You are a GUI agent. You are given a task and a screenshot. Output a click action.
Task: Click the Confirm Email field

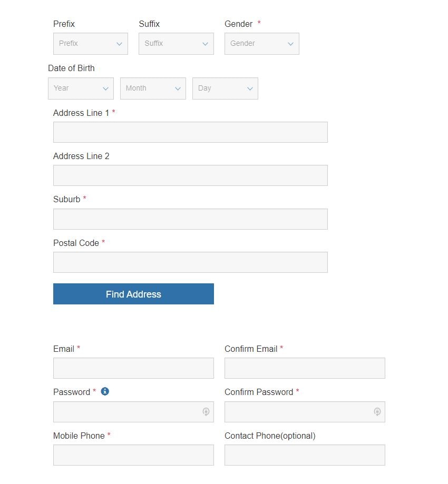point(305,368)
